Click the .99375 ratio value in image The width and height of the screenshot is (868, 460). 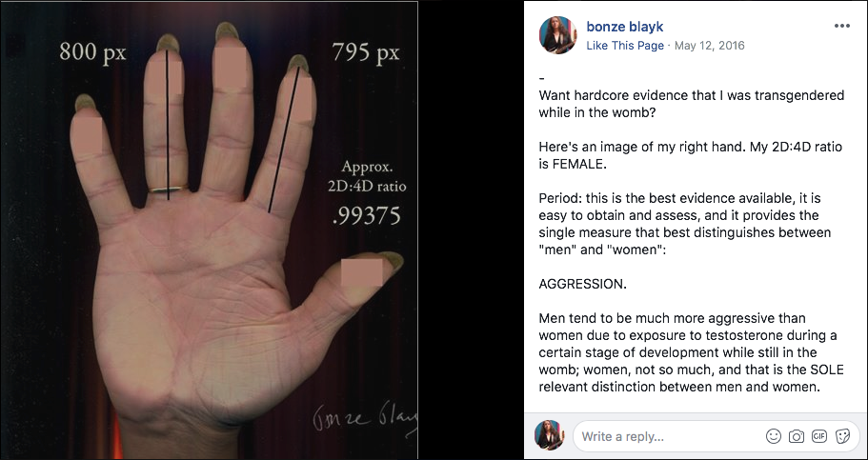367,216
